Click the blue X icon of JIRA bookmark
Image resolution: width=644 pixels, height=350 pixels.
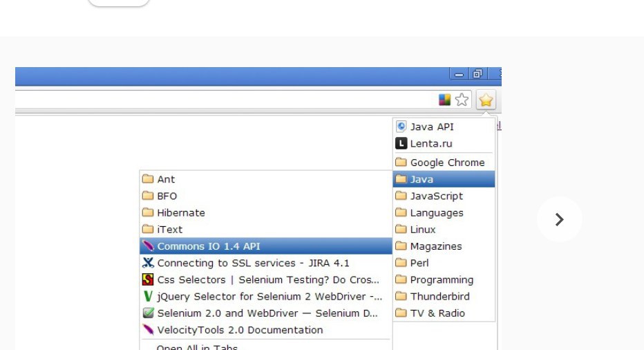pos(148,263)
